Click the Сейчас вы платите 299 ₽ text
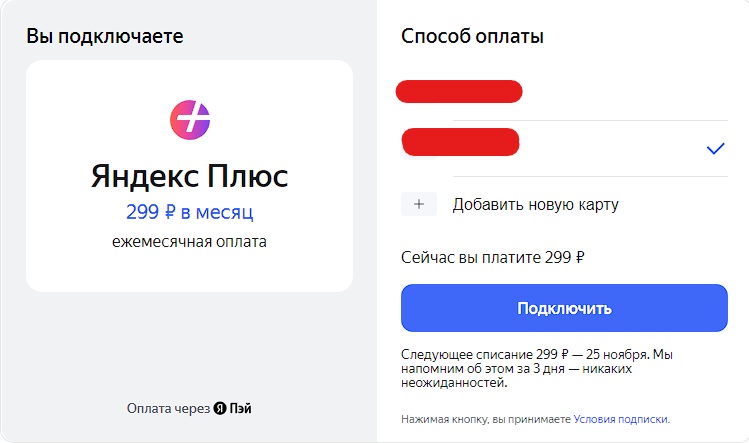749x443 pixels. click(492, 257)
